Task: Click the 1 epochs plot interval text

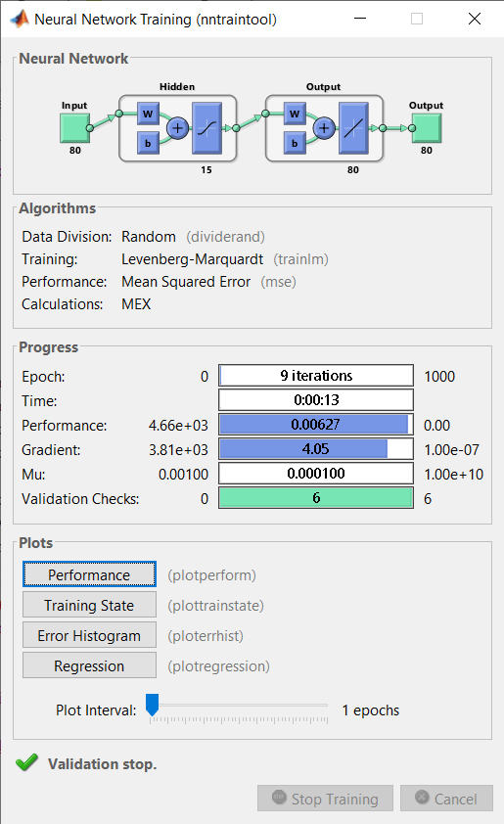Action: click(371, 710)
